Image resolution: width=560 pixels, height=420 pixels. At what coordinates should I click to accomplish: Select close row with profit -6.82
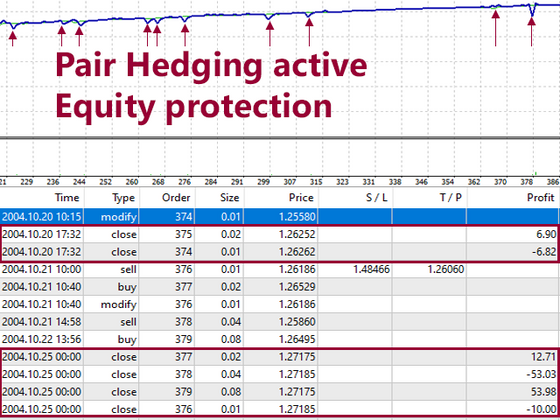[x=279, y=252]
